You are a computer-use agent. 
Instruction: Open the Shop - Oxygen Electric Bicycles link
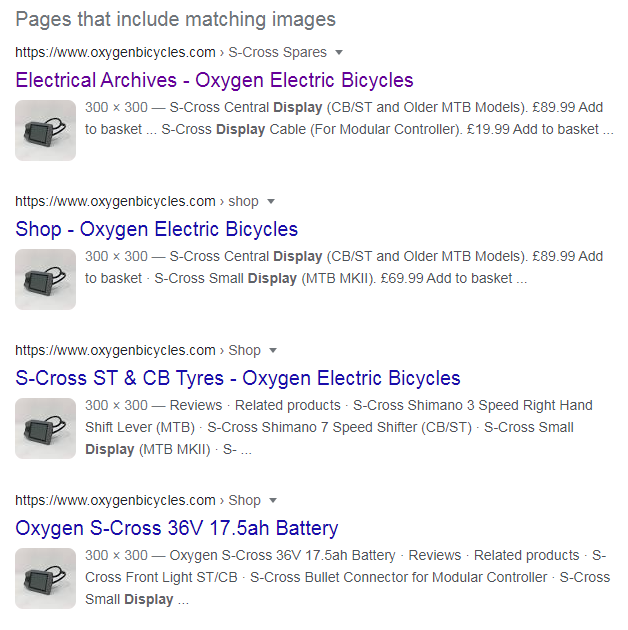tap(156, 229)
